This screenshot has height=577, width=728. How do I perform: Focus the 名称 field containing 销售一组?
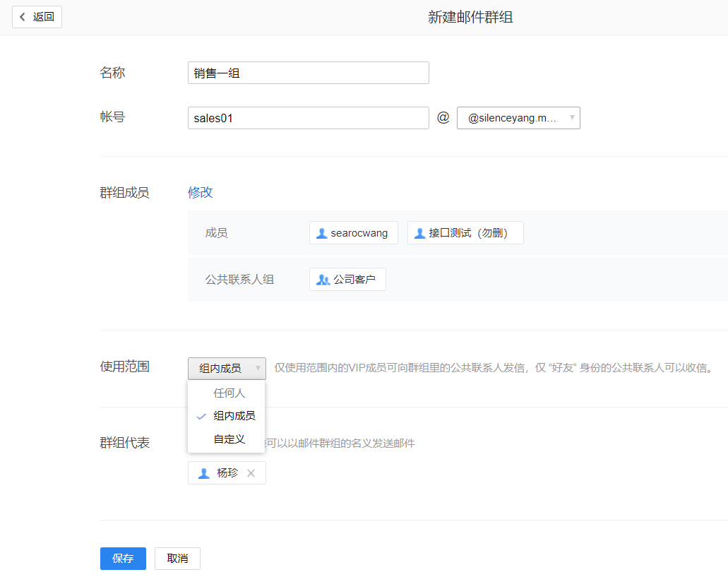point(308,73)
